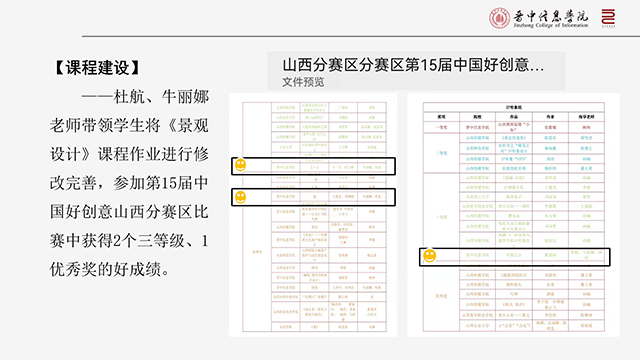Select the line 国好创意山西分赛区比
This screenshot has width=640, height=360.
[129, 212]
